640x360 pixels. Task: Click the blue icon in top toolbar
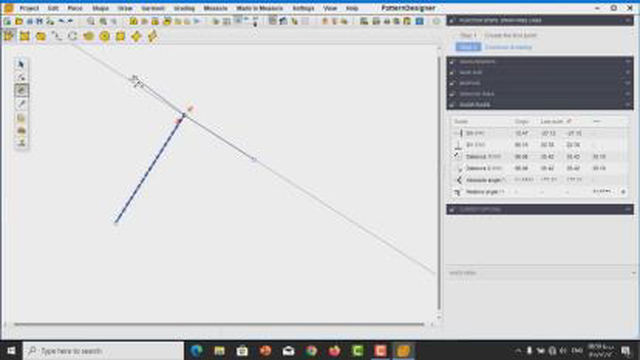(419, 21)
